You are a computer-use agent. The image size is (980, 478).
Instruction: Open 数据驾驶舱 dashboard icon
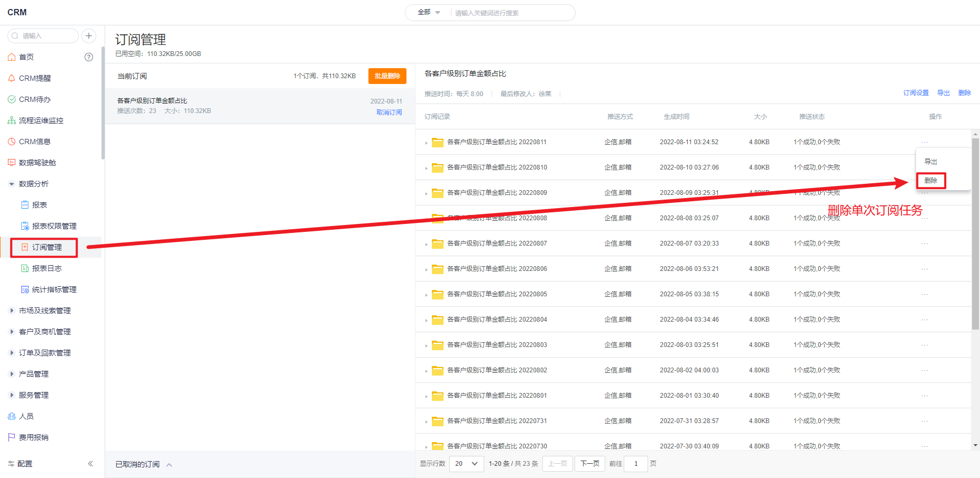pyautogui.click(x=12, y=163)
